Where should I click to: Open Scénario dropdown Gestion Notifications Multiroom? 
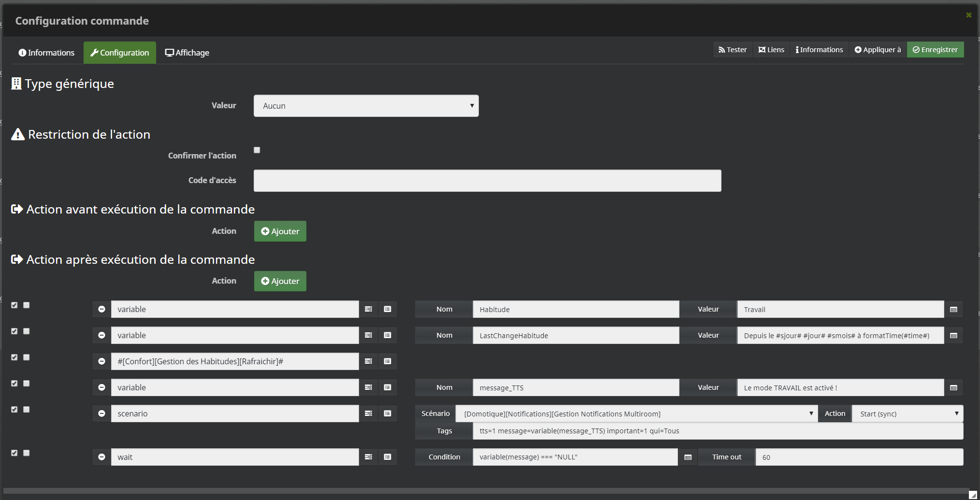click(x=636, y=414)
